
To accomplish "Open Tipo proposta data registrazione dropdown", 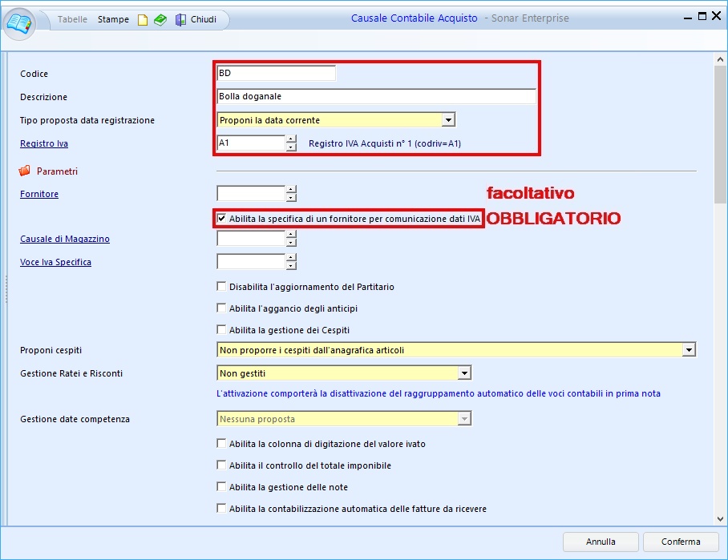I will (x=448, y=120).
